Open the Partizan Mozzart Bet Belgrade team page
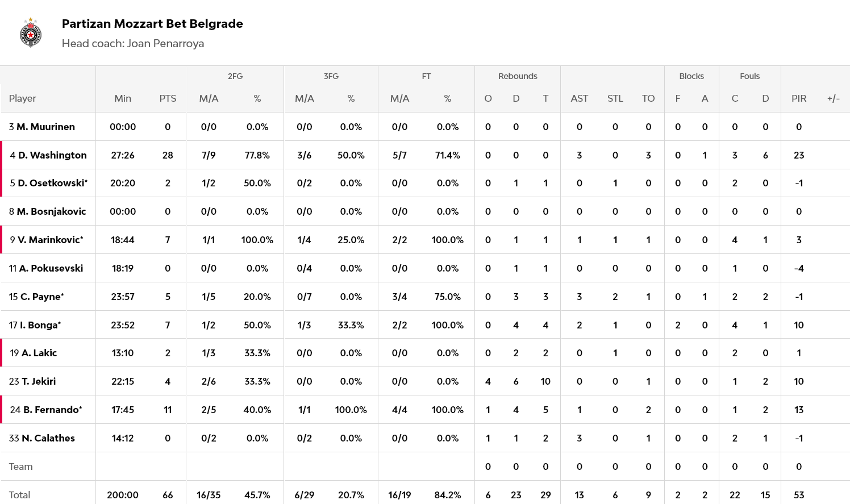This screenshot has height=504, width=850. tap(152, 24)
